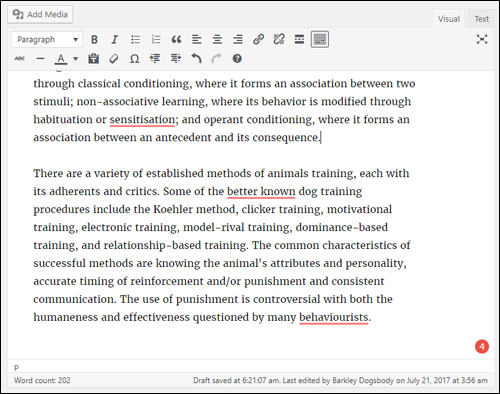
Task: Click the underlined word behaviourists
Action: tap(334, 317)
